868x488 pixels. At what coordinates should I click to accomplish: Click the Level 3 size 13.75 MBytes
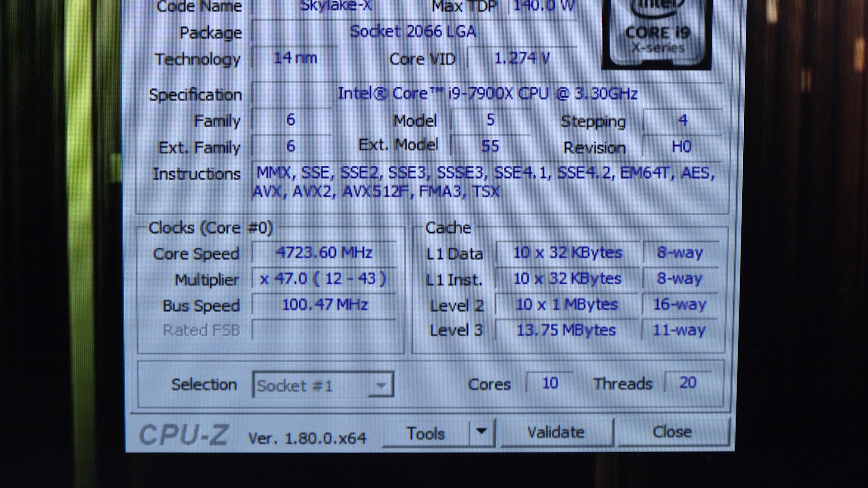pos(566,330)
